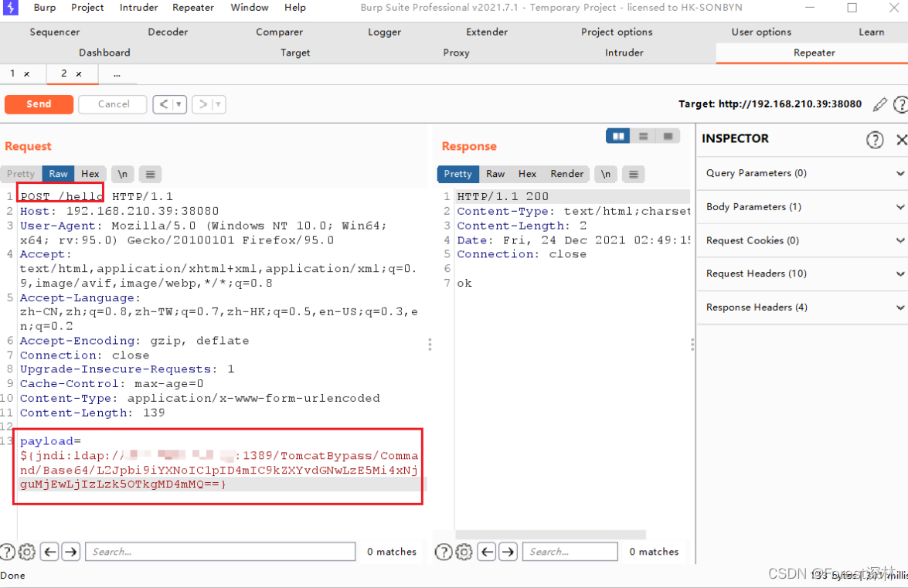Image resolution: width=908 pixels, height=588 pixels.
Task: Select Repeater request tab 1
Action: [x=12, y=73]
